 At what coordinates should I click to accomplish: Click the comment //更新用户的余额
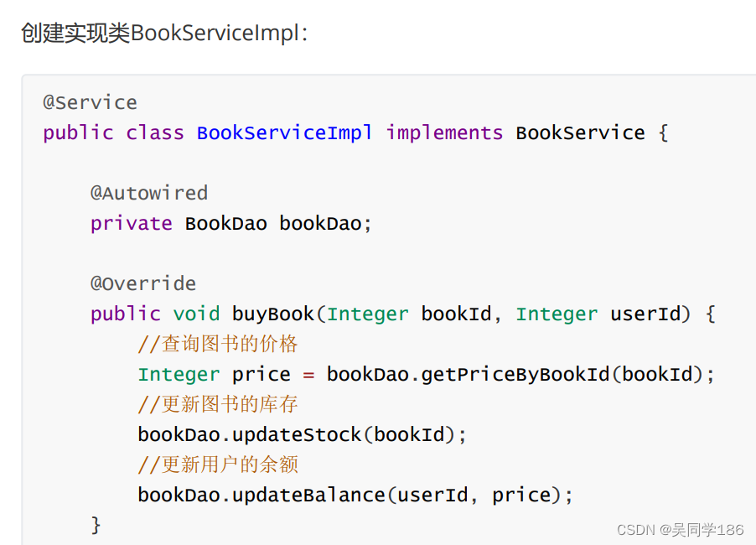(x=218, y=465)
